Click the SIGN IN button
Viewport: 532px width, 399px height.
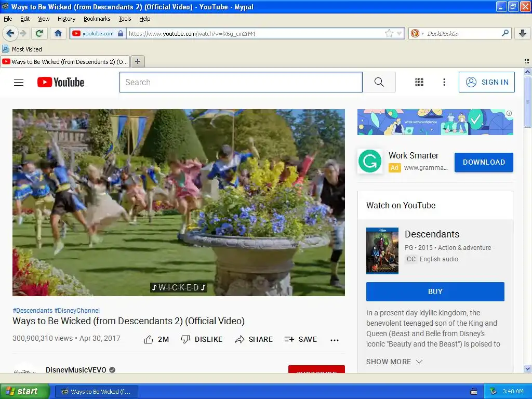tap(486, 82)
